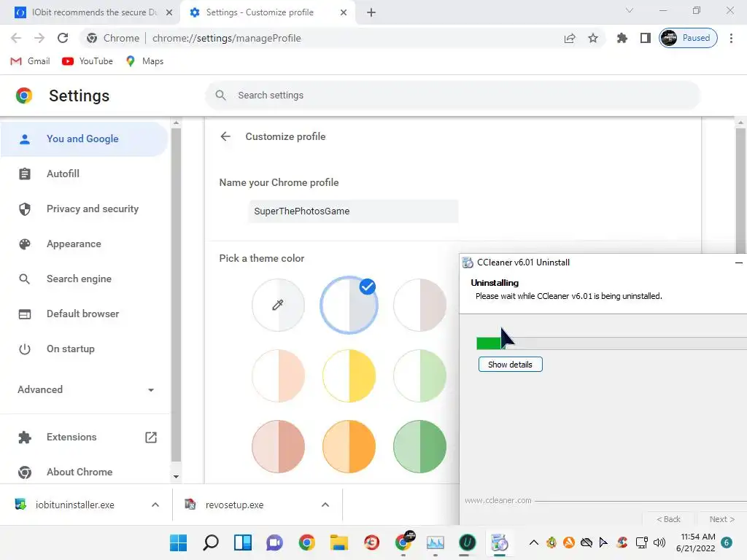Open the iobituninstaller.exe download

[75, 505]
